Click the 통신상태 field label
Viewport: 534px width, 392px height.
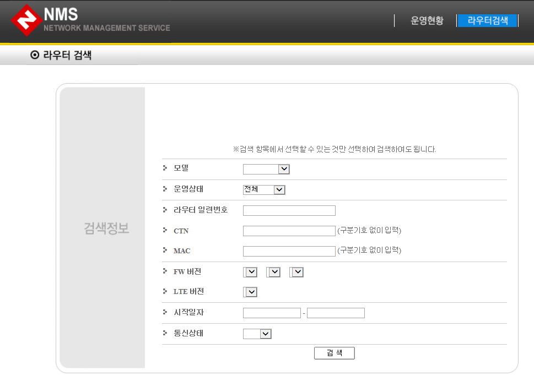(x=188, y=333)
